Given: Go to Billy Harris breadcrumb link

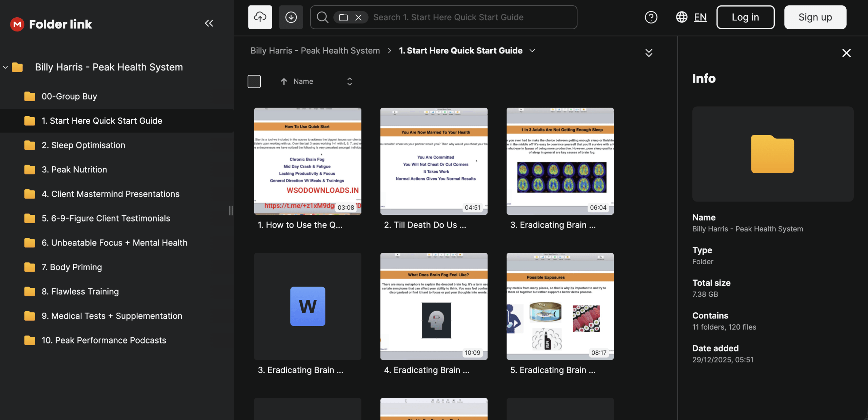Looking at the screenshot, I should pyautogui.click(x=315, y=50).
